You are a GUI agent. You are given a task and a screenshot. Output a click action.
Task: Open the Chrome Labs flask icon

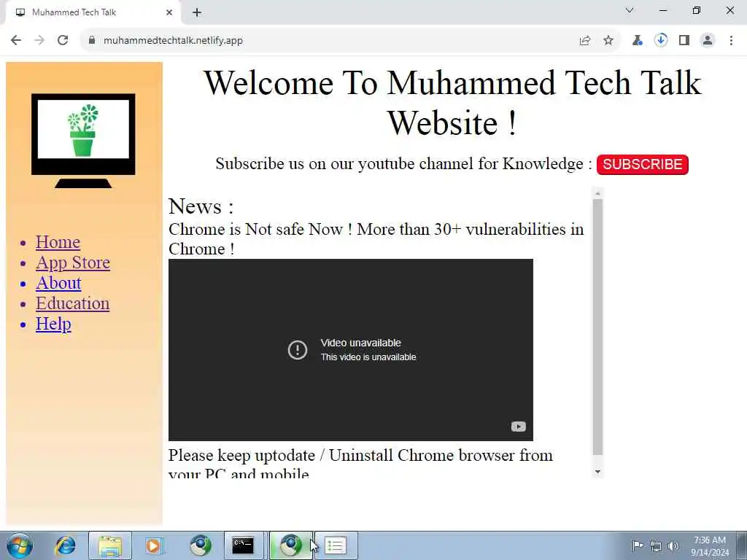click(637, 41)
